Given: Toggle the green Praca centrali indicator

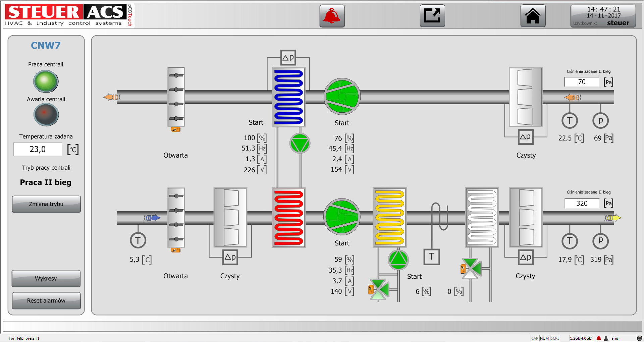Looking at the screenshot, I should coord(46,81).
